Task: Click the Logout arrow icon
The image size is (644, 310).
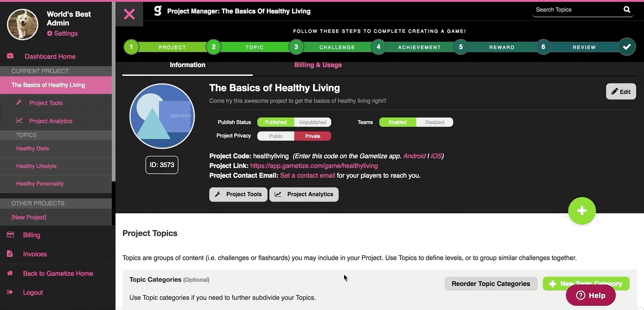Action: (x=10, y=292)
